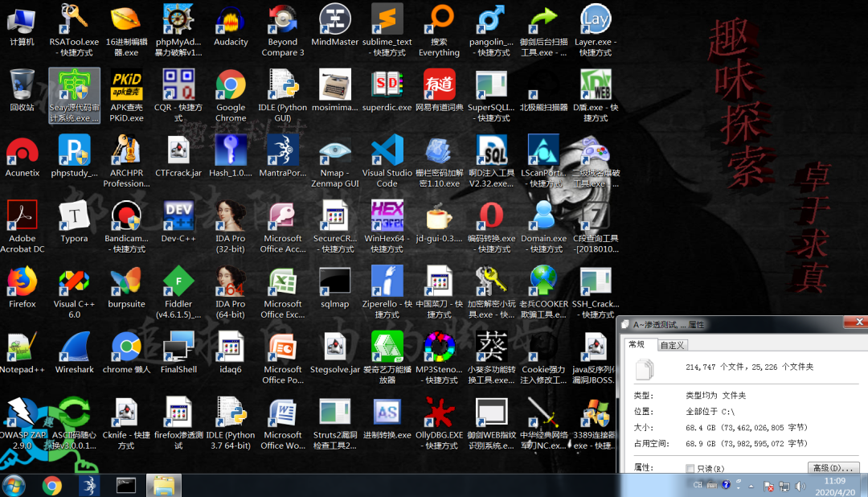Image resolution: width=868 pixels, height=497 pixels.
Task: Open the APK查壳 PKiD.exe icon
Action: 126,96
